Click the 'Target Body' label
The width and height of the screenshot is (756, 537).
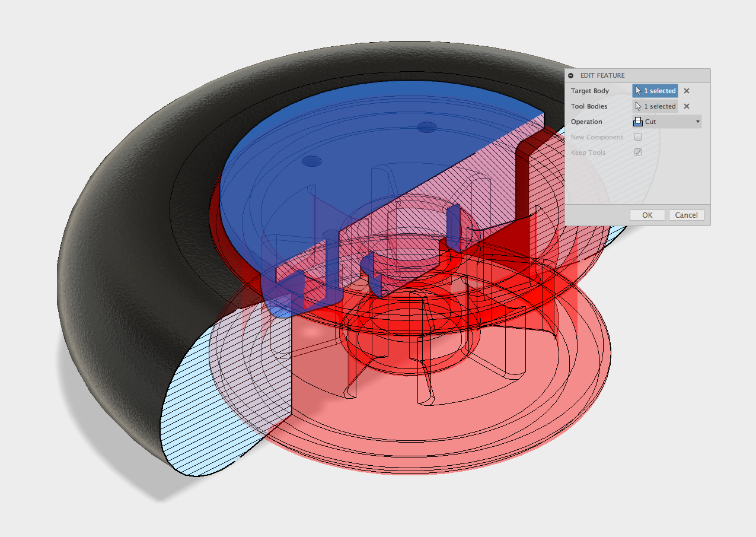click(x=590, y=91)
